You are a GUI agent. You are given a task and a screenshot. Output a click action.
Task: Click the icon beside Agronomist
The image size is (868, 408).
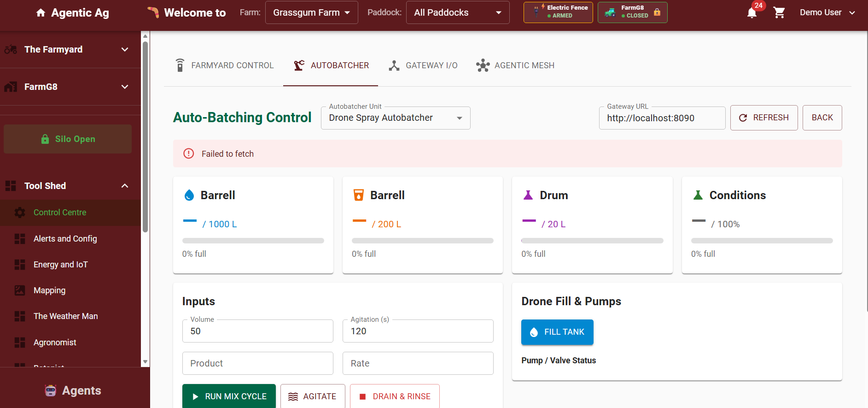20,343
